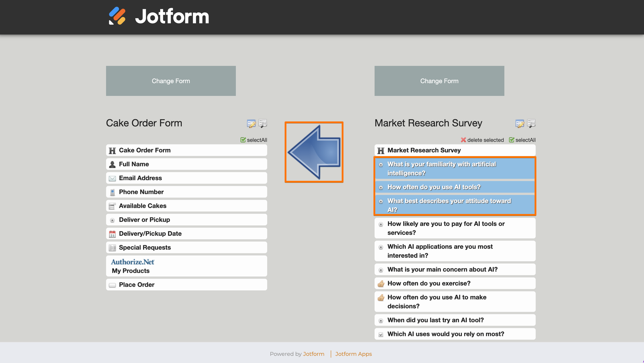This screenshot has height=363, width=644.
Task: Select Market Research Survey heading field
Action: click(455, 150)
